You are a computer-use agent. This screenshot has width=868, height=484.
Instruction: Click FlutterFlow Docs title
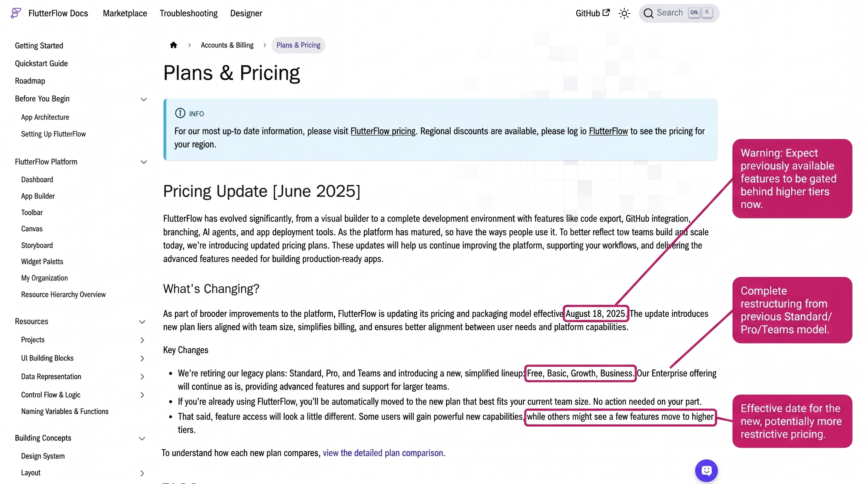pyautogui.click(x=58, y=13)
